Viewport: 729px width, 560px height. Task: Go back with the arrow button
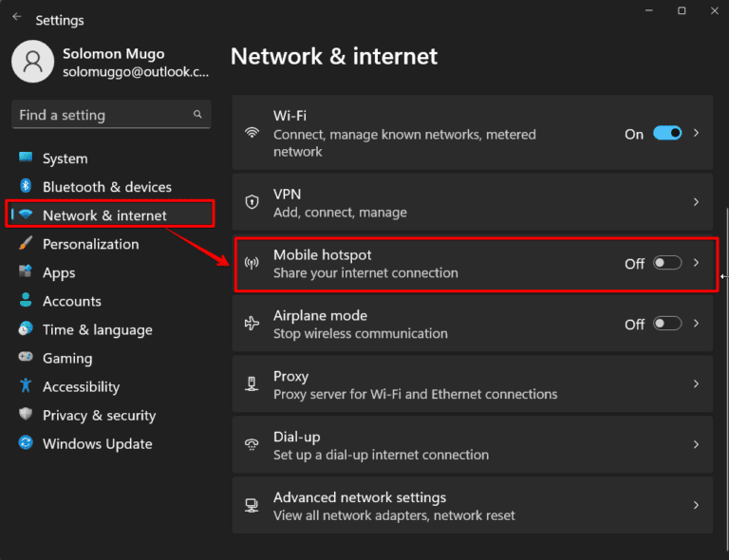pyautogui.click(x=17, y=18)
